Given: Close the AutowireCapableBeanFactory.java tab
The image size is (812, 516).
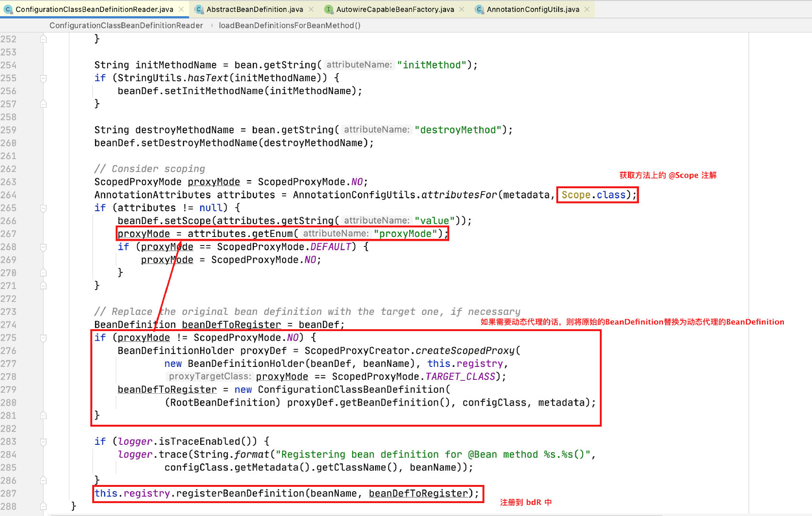Looking at the screenshot, I should pyautogui.click(x=462, y=9).
